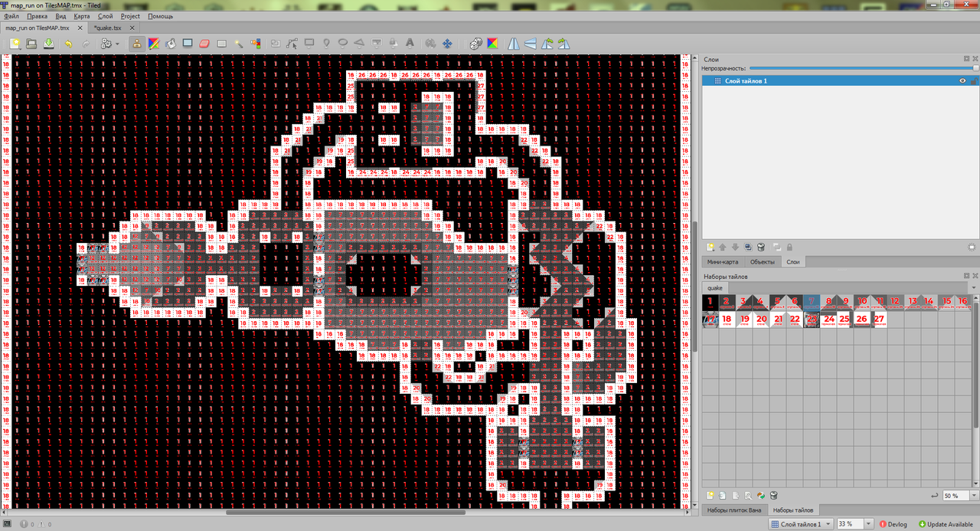Toggle the lock of Слой тайлов 1
The width and height of the screenshot is (980, 531).
(973, 80)
